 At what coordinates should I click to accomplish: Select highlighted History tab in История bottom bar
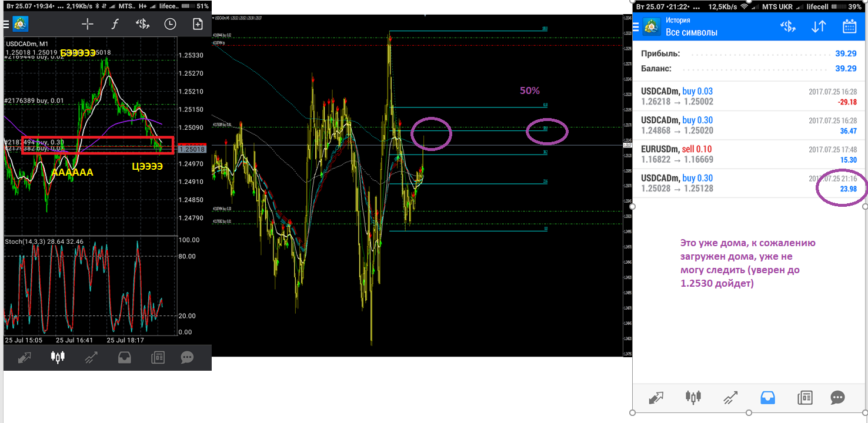pos(767,398)
